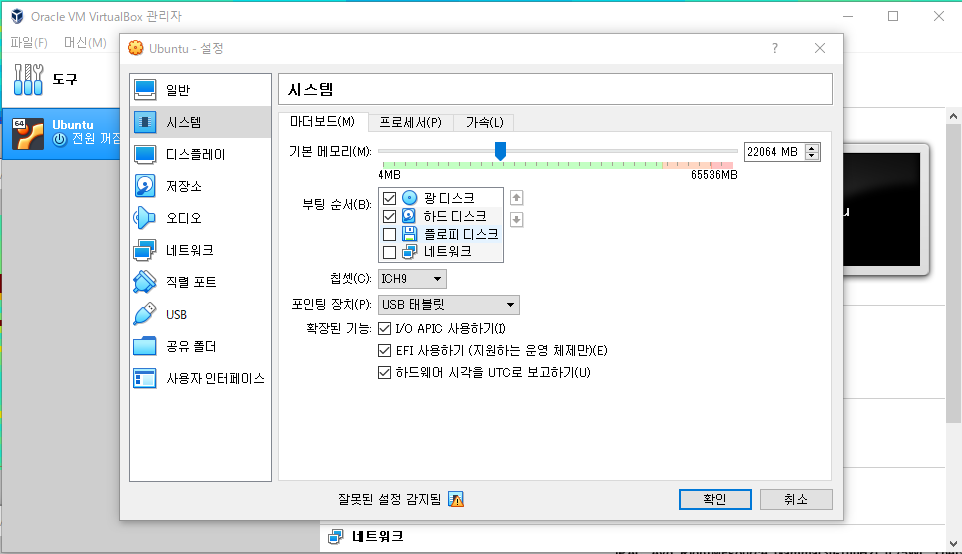Image resolution: width=962 pixels, height=554 pixels.
Task: Click the 확인 button
Action: click(715, 499)
